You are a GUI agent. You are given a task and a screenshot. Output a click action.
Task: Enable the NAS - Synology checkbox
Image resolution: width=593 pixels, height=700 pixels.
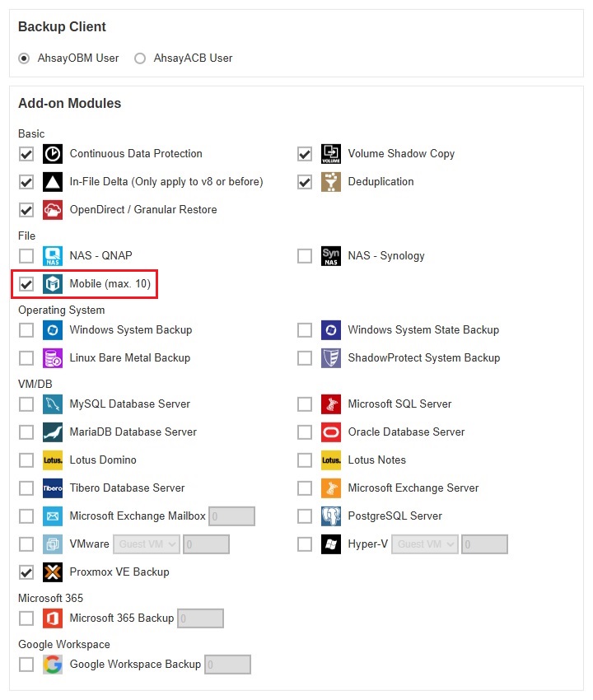(x=305, y=256)
